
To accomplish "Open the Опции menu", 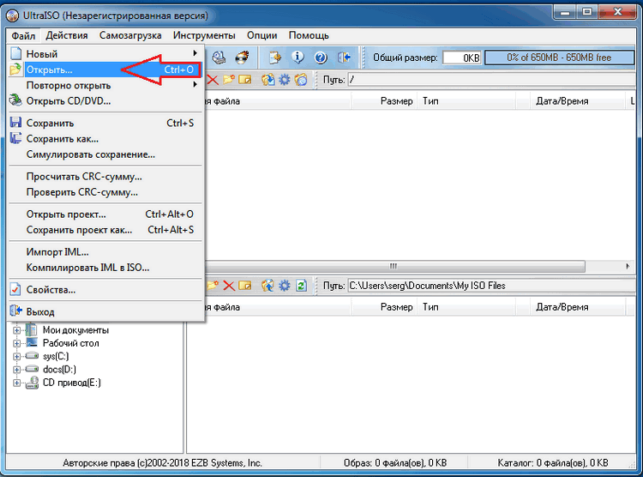I will click(262, 36).
